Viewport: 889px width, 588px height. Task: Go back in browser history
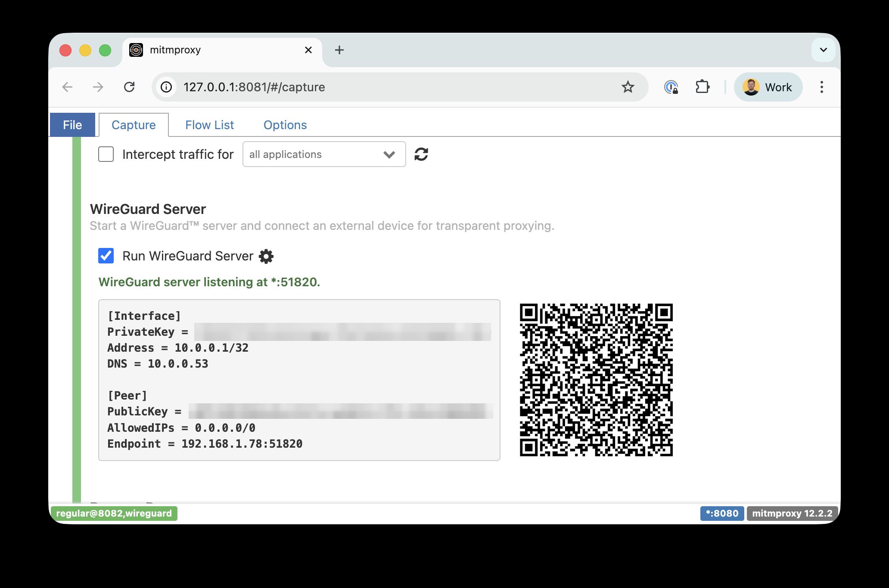coord(68,87)
